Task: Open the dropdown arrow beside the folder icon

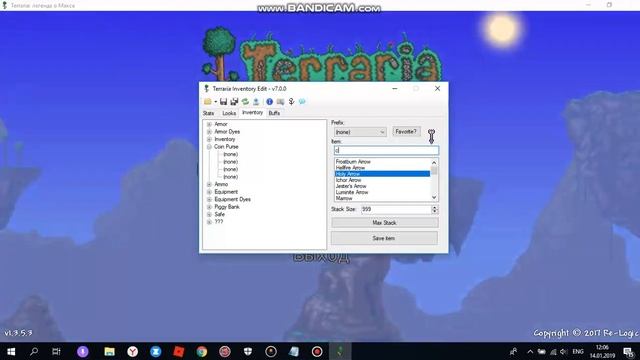Action: pyautogui.click(x=216, y=102)
